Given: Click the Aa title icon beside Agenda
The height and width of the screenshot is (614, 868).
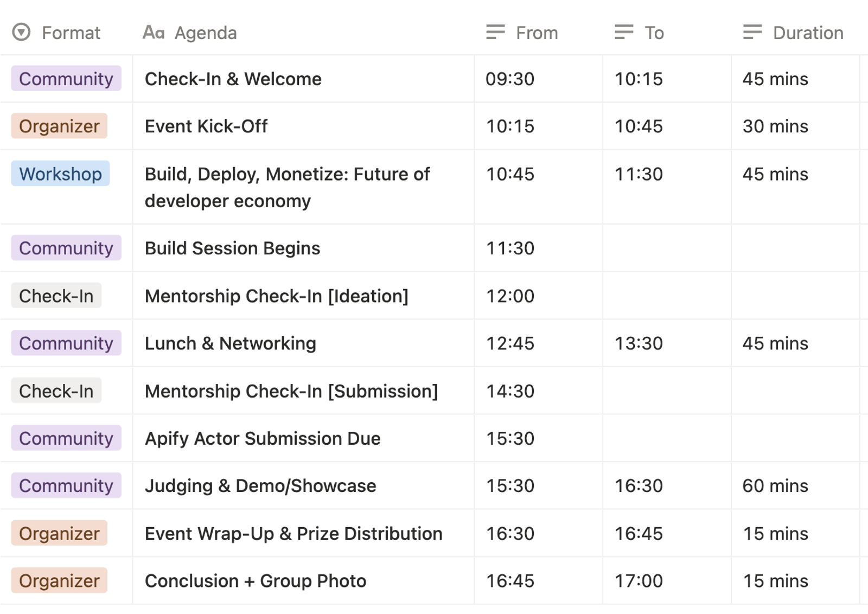Looking at the screenshot, I should [x=154, y=33].
